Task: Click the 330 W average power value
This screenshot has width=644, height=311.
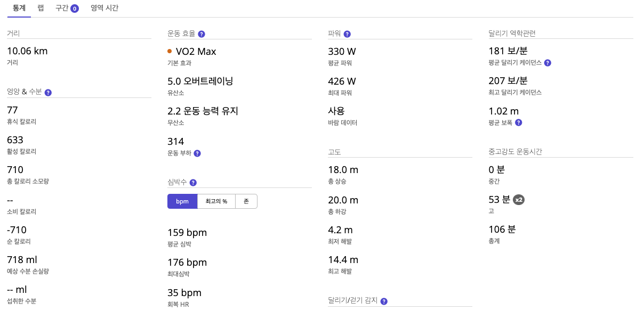Action: (342, 52)
